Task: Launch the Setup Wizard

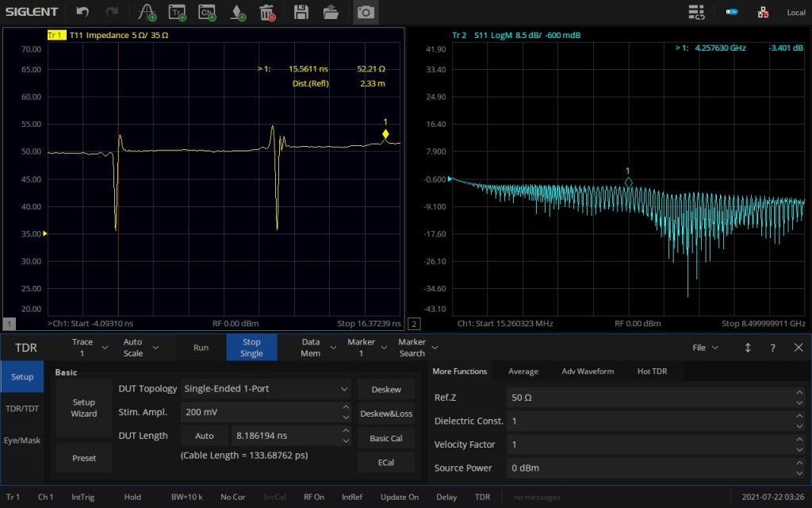Action: (x=84, y=408)
